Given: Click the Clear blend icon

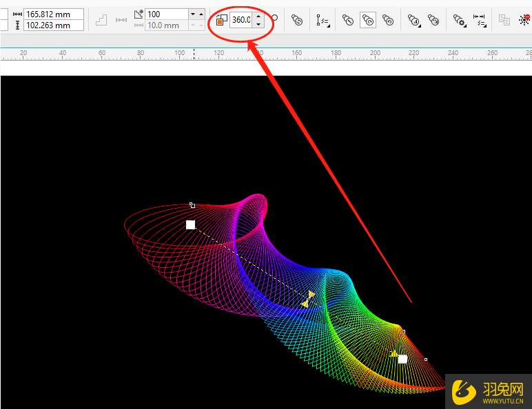Looking at the screenshot, I should tap(524, 21).
